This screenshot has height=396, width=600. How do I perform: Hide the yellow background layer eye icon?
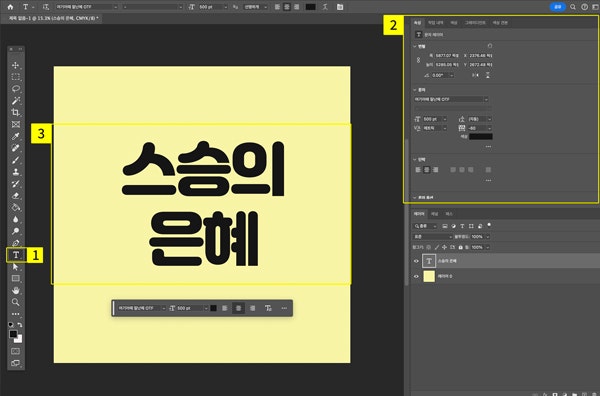[416, 276]
